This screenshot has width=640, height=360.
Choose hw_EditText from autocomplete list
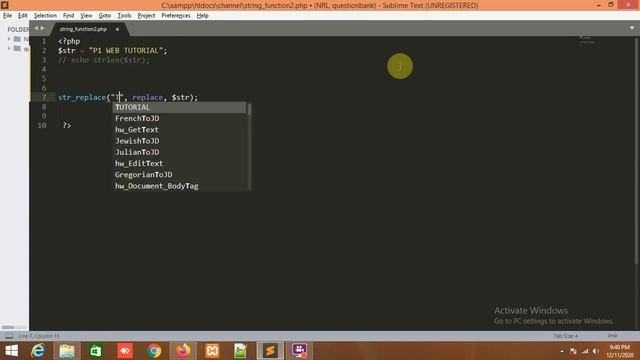tap(180, 163)
